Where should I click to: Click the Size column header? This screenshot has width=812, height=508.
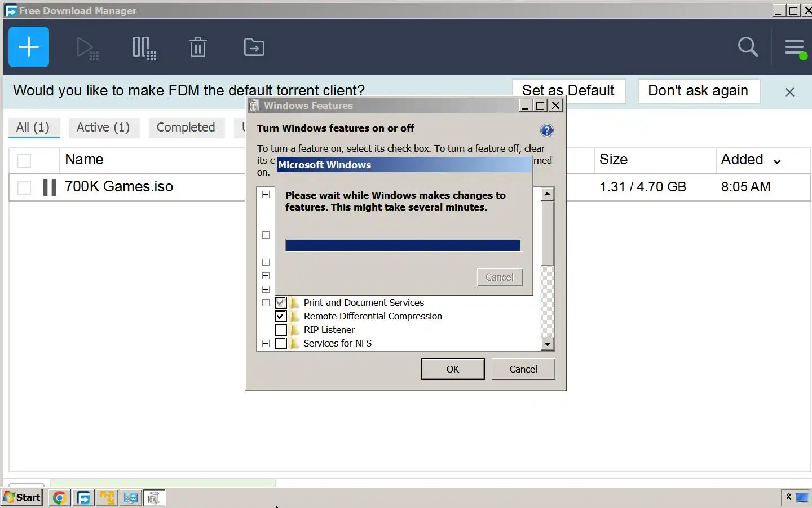pyautogui.click(x=614, y=160)
